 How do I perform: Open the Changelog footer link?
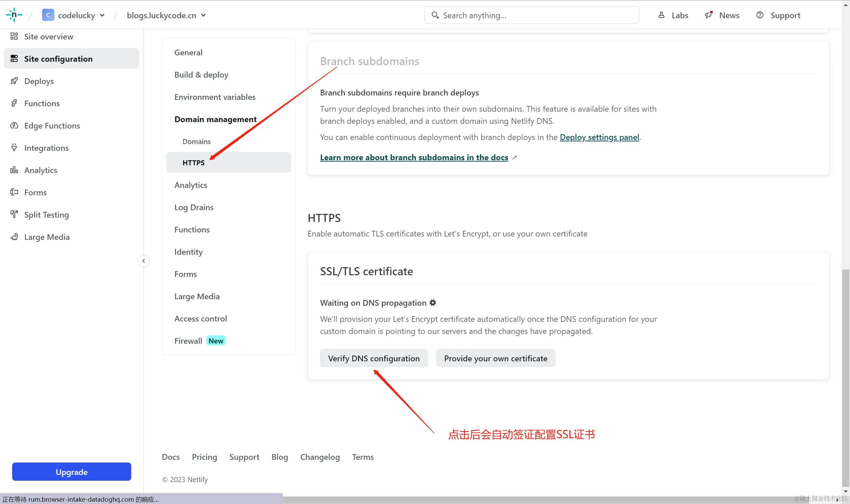(319, 456)
